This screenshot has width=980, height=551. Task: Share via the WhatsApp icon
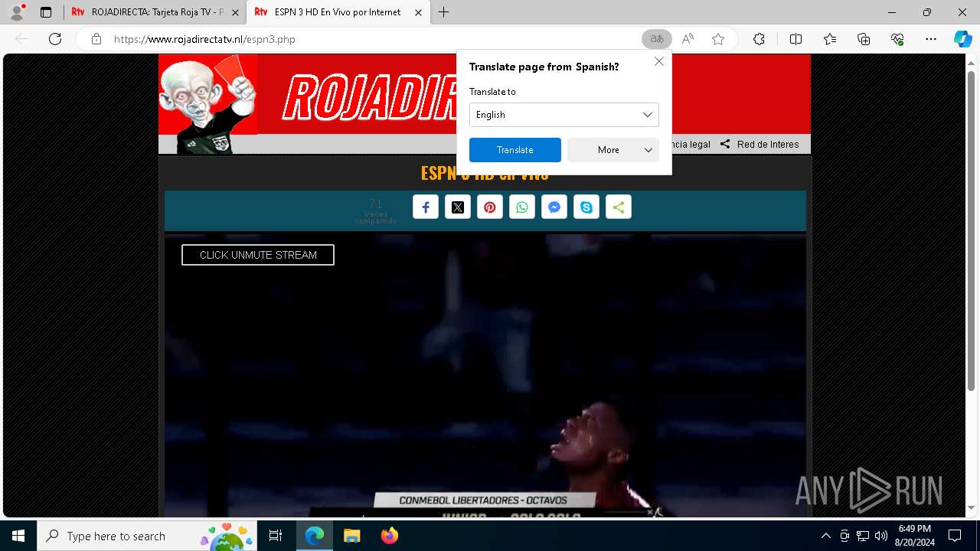pos(522,207)
